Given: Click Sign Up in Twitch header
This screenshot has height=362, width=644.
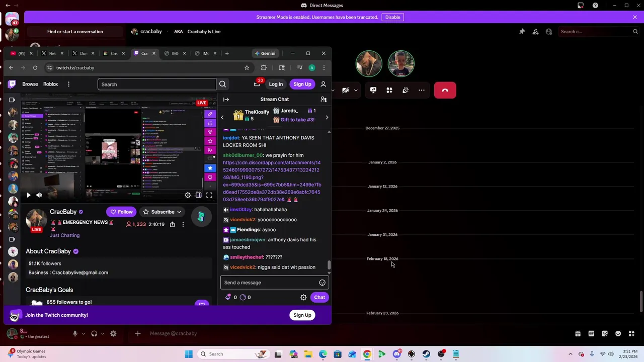Looking at the screenshot, I should pyautogui.click(x=302, y=84).
